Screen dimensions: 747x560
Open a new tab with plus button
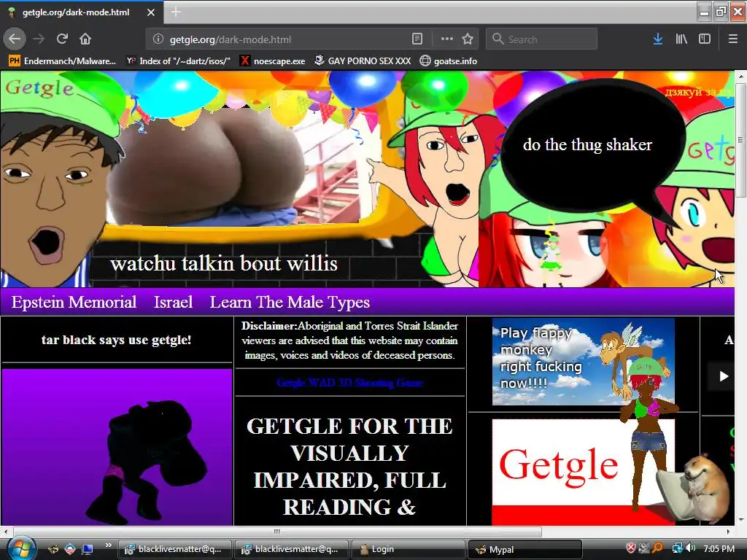(176, 12)
